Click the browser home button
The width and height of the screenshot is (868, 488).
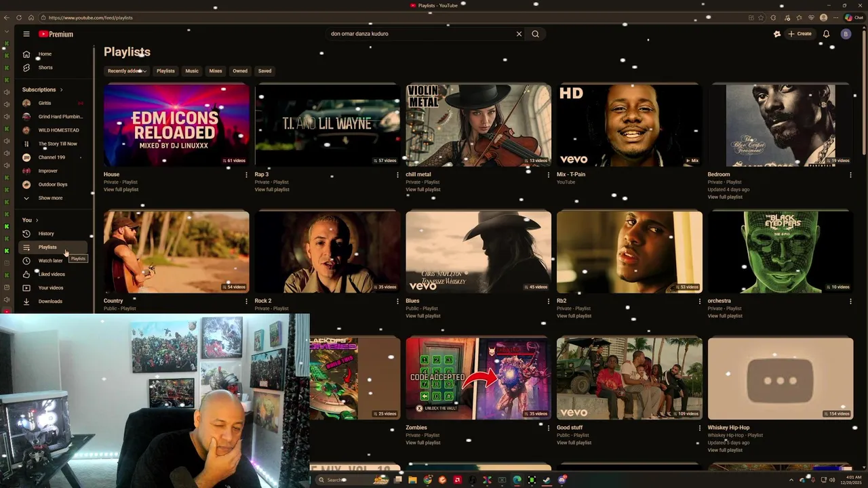click(31, 18)
